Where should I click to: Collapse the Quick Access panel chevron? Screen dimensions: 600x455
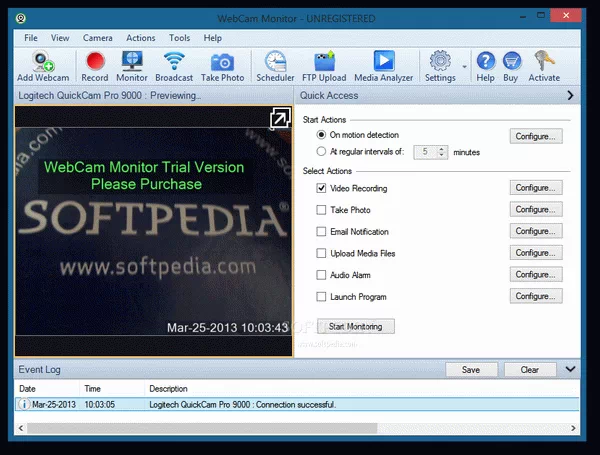point(570,96)
